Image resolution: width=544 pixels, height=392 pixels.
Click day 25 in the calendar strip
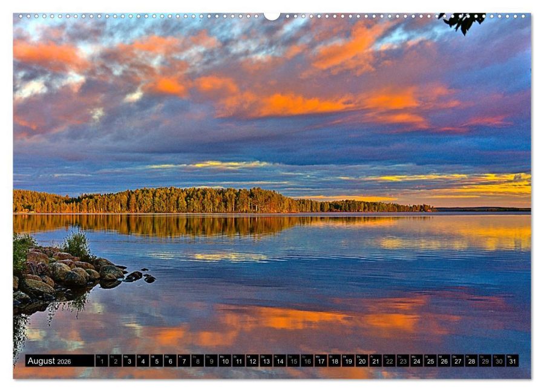[430, 361]
